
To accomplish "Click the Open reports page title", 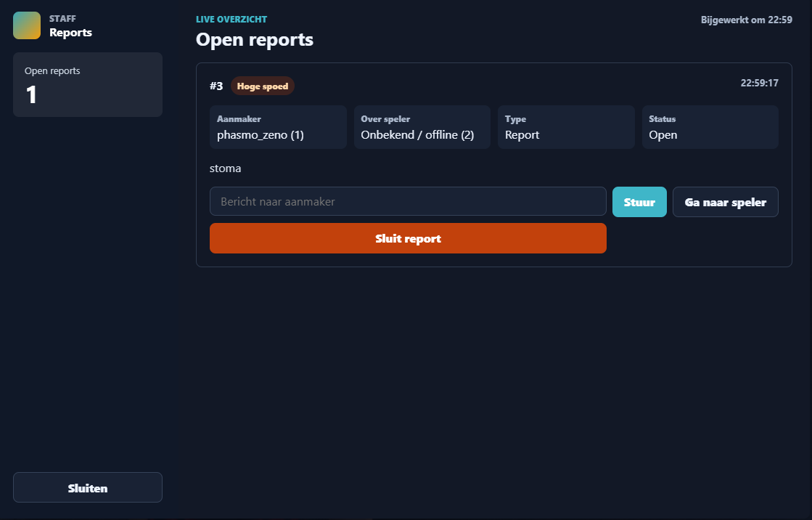I will [254, 39].
